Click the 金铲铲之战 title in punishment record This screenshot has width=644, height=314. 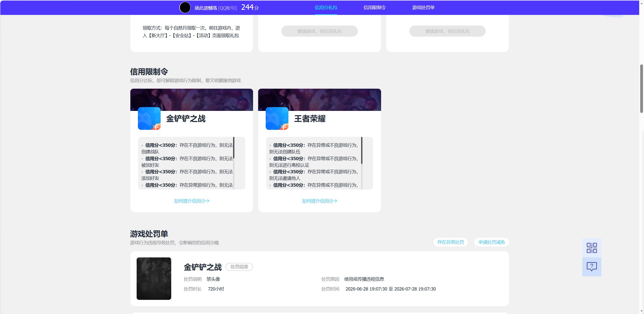[203, 267]
